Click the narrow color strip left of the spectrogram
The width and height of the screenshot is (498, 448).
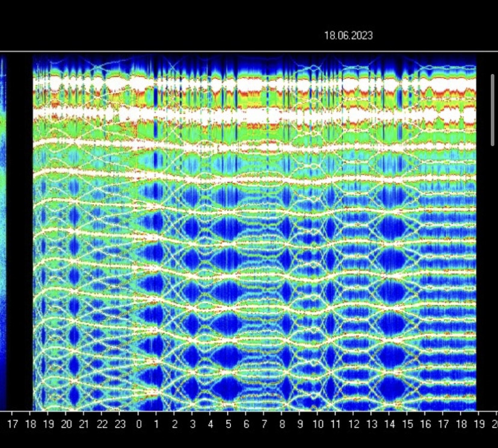click(3, 233)
